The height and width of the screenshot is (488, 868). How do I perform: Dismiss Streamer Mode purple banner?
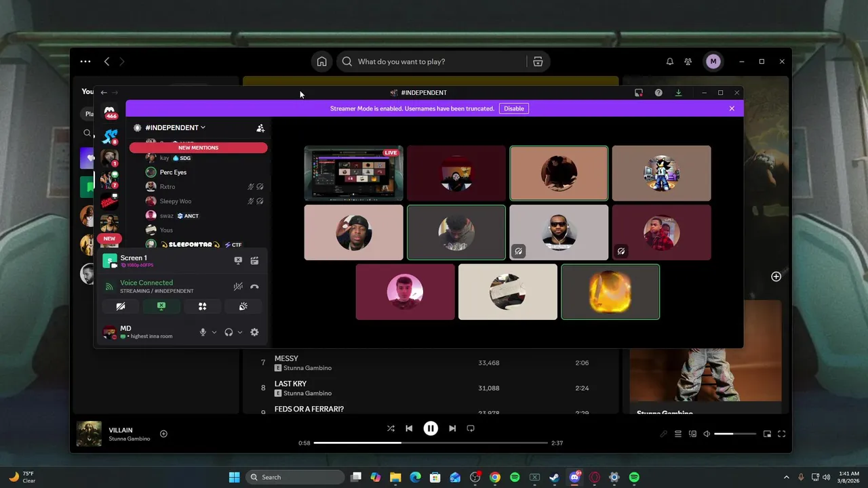(732, 108)
